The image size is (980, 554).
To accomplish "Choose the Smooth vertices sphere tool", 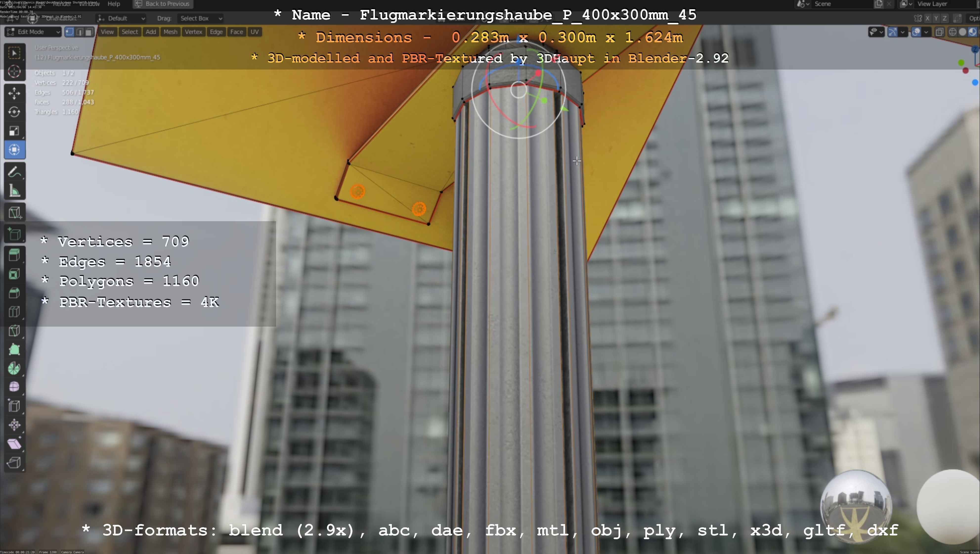I will 14,387.
